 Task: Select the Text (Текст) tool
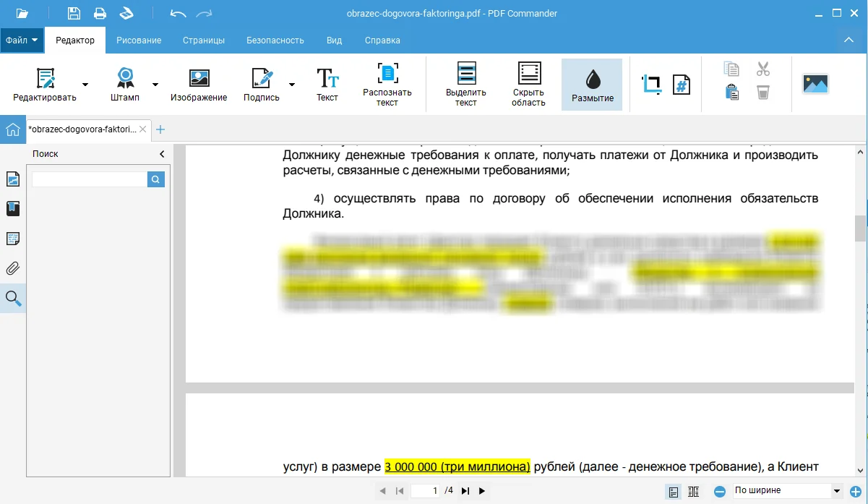coord(327,84)
